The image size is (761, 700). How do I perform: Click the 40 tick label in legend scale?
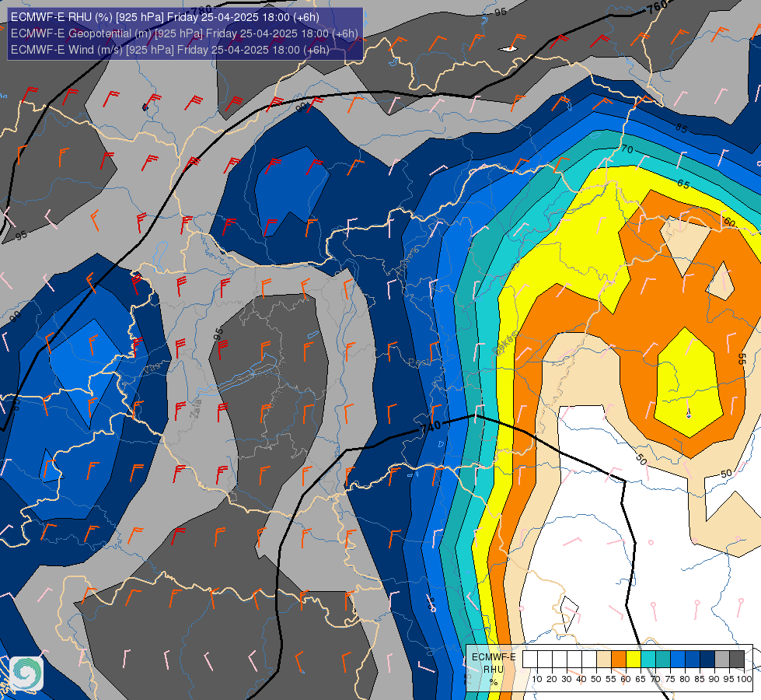[581, 679]
